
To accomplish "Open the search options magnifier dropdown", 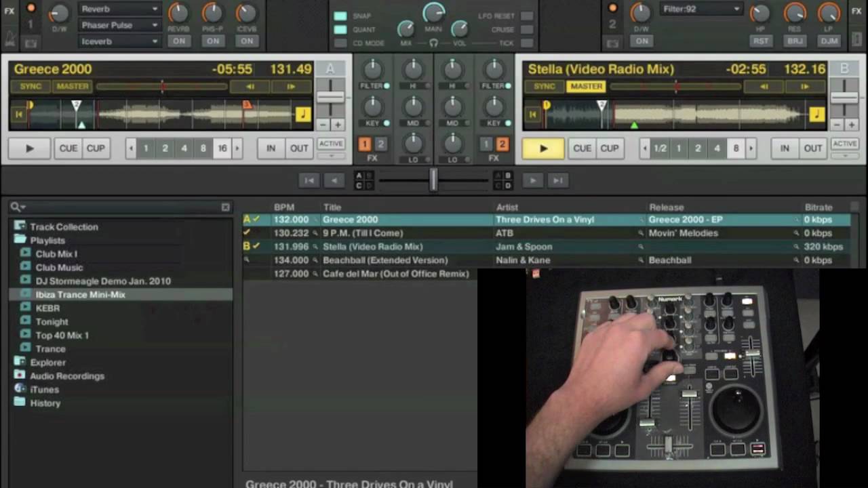I will coord(18,207).
